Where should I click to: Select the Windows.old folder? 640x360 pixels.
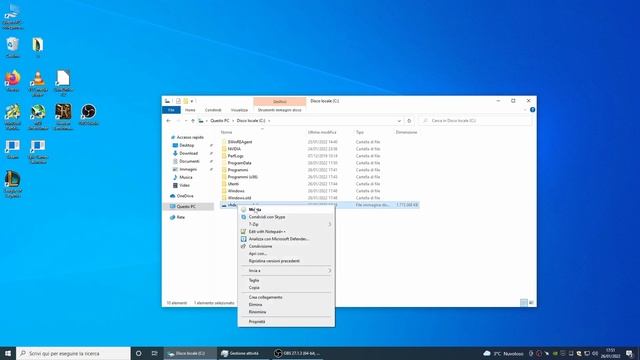point(239,198)
